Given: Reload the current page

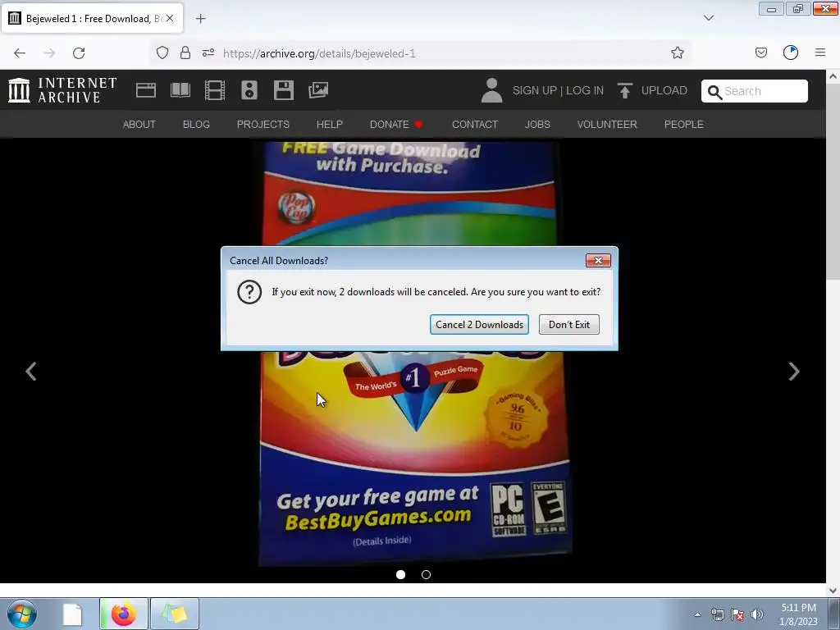Looking at the screenshot, I should [x=79, y=53].
